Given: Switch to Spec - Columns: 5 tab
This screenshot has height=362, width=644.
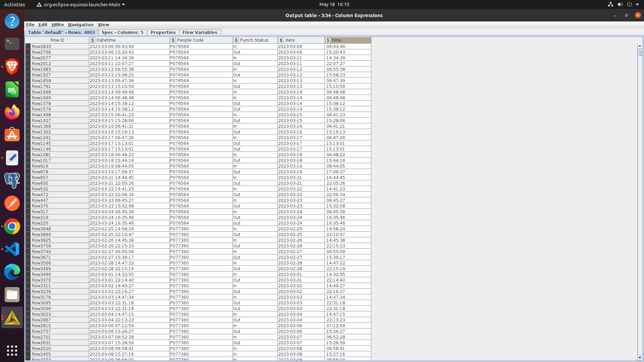Looking at the screenshot, I should coord(122,32).
